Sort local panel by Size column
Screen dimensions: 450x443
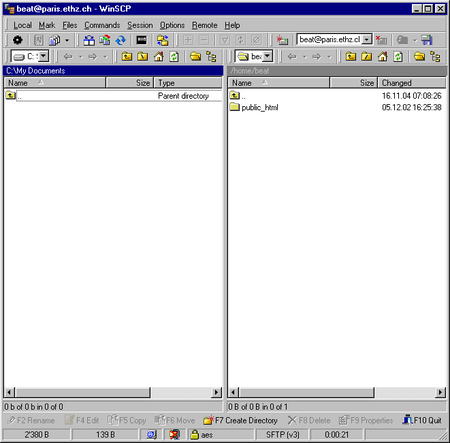130,83
